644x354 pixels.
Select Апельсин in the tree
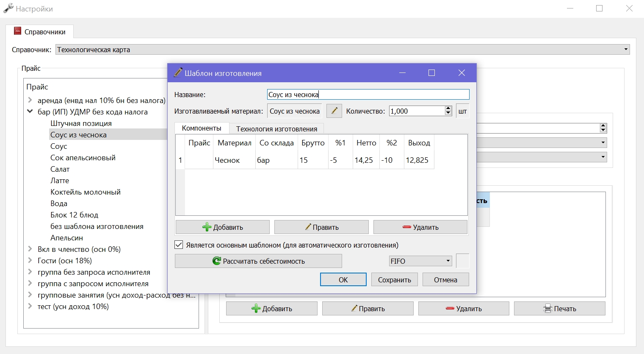66,238
